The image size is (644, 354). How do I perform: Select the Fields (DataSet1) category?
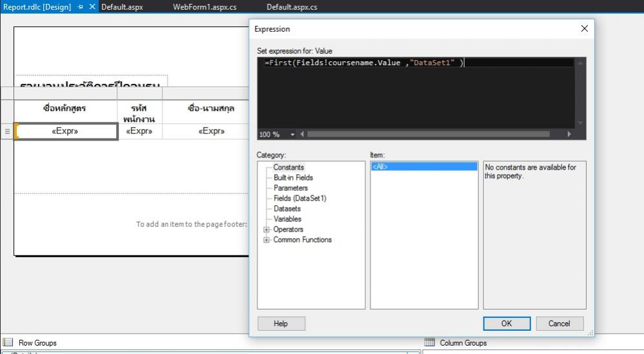pos(300,198)
